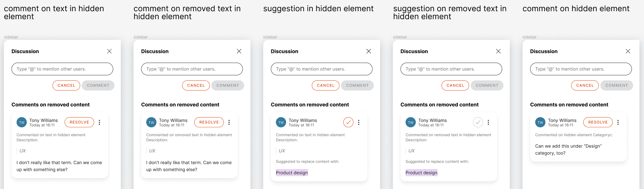The height and width of the screenshot is (189, 644).
Task: Open kebab menu in 'comment on removed text' panel
Action: point(229,122)
